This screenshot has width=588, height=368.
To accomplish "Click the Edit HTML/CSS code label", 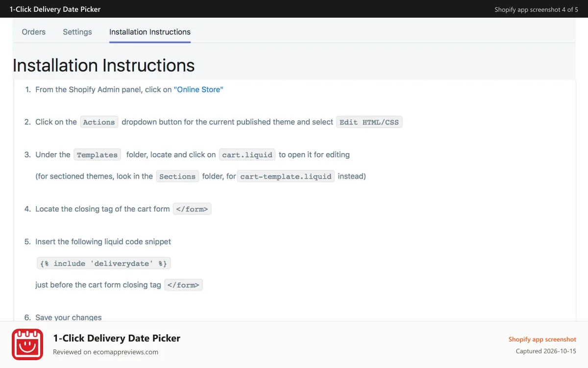I will pos(369,122).
